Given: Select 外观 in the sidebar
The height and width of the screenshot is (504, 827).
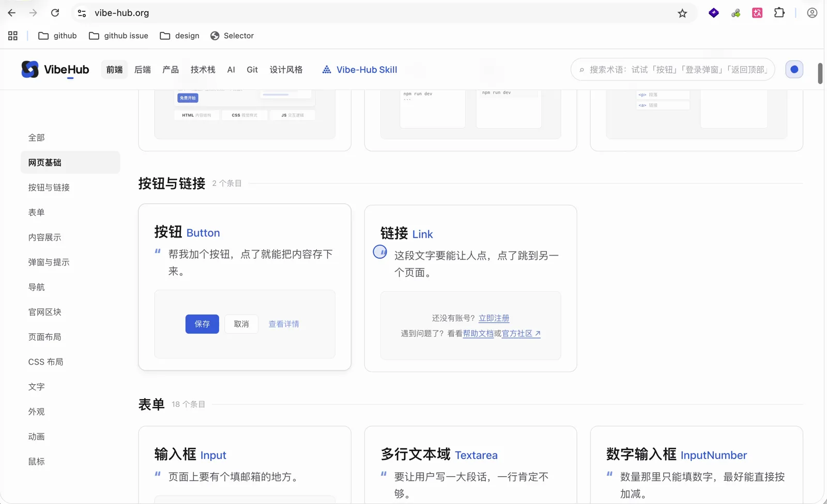Looking at the screenshot, I should pyautogui.click(x=70, y=412).
